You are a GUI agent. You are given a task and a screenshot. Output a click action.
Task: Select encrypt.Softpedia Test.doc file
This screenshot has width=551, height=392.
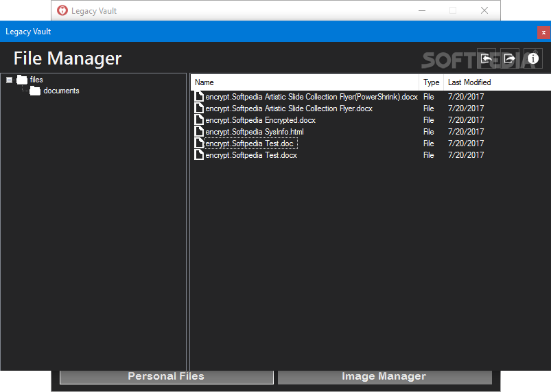249,143
